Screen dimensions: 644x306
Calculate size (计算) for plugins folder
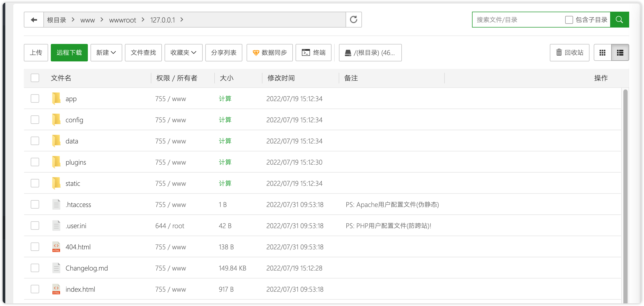pos(225,162)
